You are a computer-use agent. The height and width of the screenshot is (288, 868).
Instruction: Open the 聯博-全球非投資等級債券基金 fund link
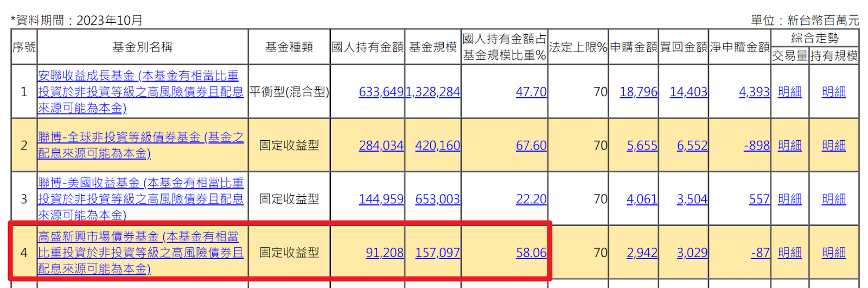[x=141, y=145]
